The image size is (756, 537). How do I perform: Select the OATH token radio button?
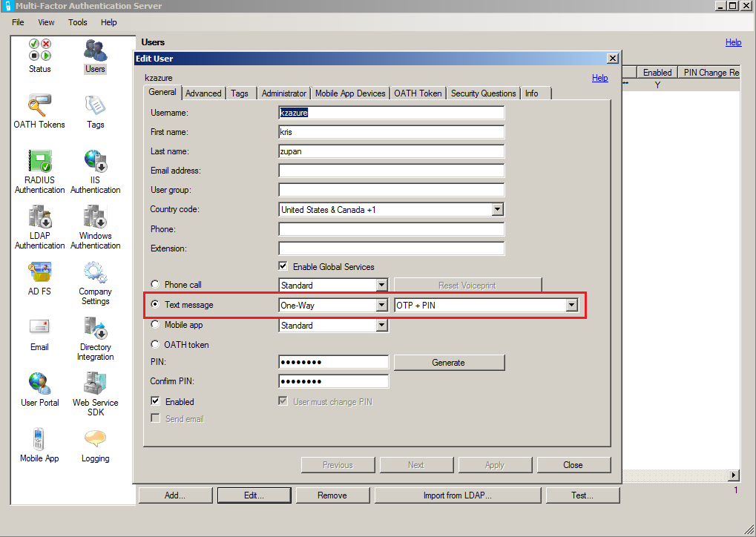coord(155,344)
